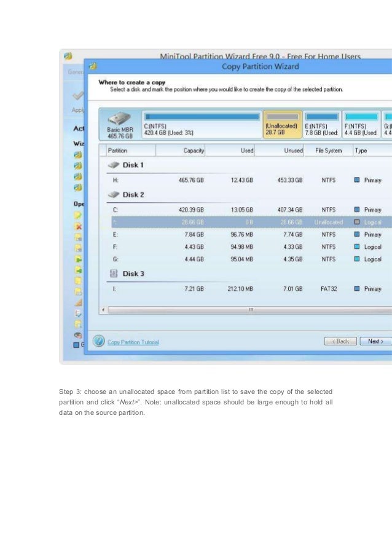Click the 96.76 MB used value of E:
392x555 pixels.
(x=241, y=235)
